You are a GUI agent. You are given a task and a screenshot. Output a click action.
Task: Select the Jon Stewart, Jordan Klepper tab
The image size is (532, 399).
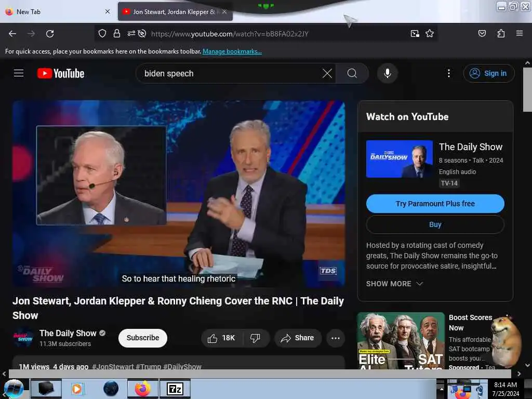pos(174,12)
